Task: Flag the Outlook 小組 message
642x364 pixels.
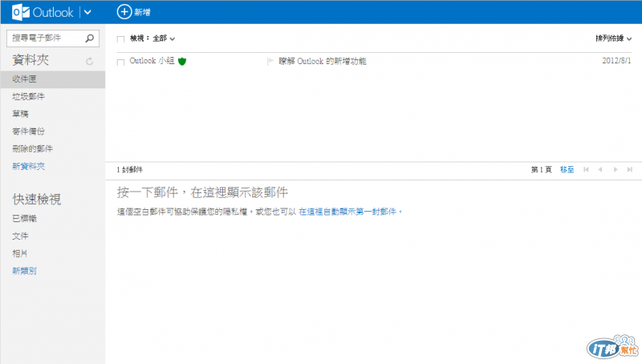Action: coord(270,62)
